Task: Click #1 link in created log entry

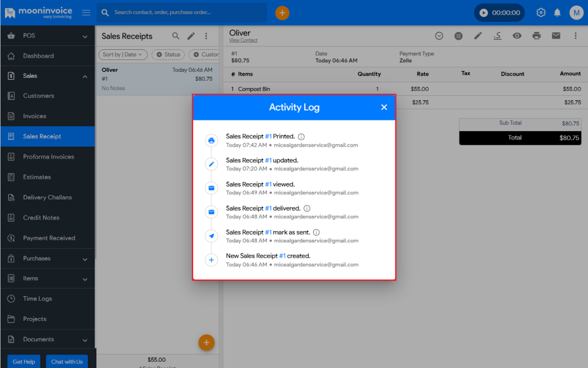Action: coord(282,256)
